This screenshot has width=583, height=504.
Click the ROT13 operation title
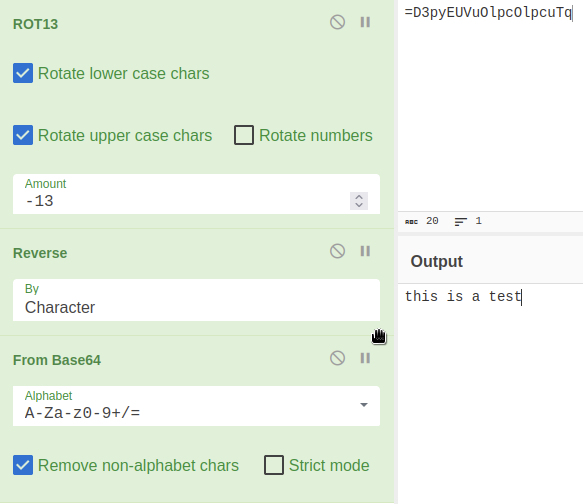click(35, 24)
